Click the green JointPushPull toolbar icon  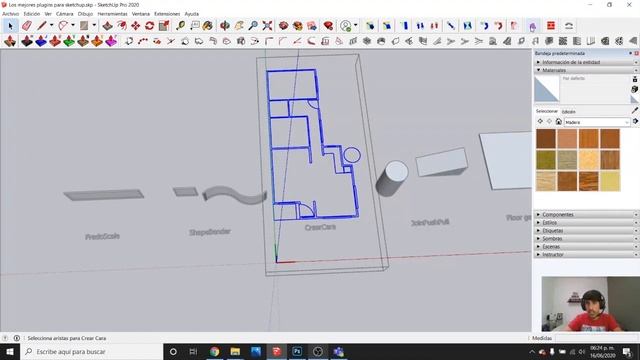69,41
